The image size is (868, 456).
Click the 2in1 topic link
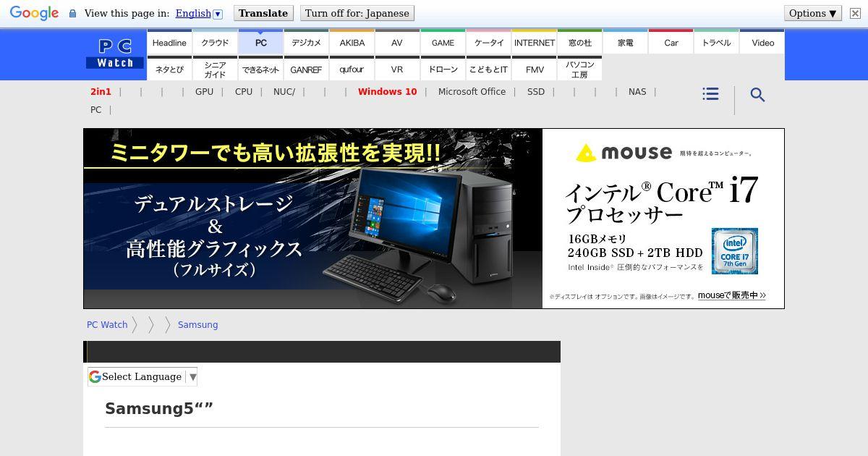(101, 92)
